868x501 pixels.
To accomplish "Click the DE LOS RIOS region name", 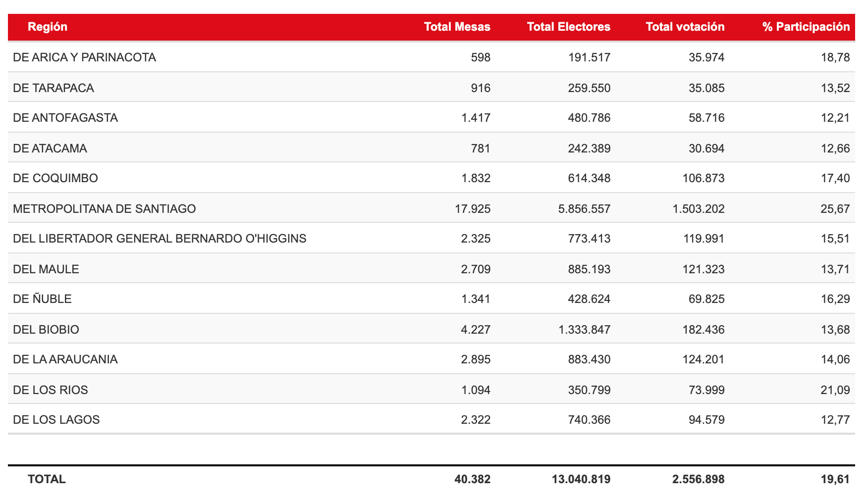I will [51, 390].
